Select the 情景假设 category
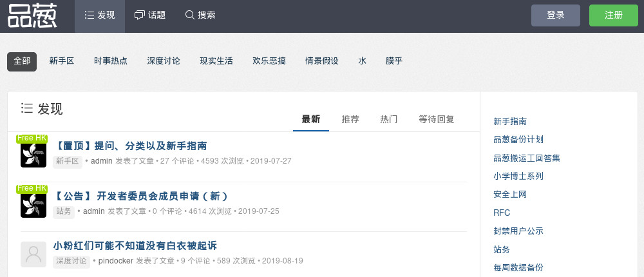Image resolution: width=644 pixels, height=277 pixels. pos(321,61)
